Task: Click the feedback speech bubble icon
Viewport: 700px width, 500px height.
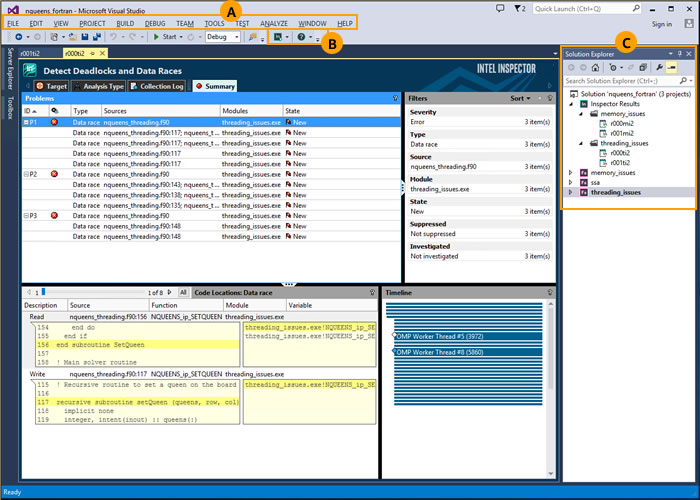Action: tap(501, 9)
